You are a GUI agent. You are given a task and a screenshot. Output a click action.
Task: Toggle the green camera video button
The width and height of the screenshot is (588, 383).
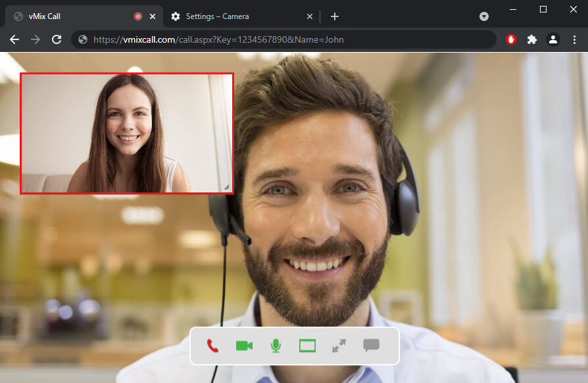244,346
